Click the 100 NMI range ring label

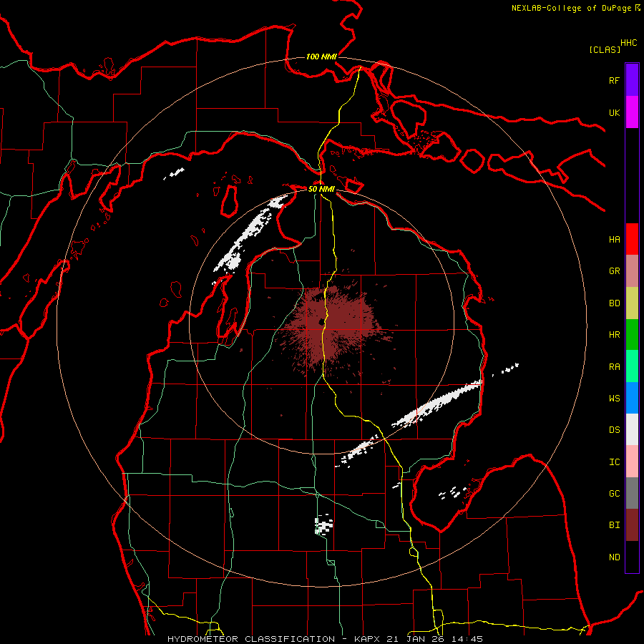(321, 57)
